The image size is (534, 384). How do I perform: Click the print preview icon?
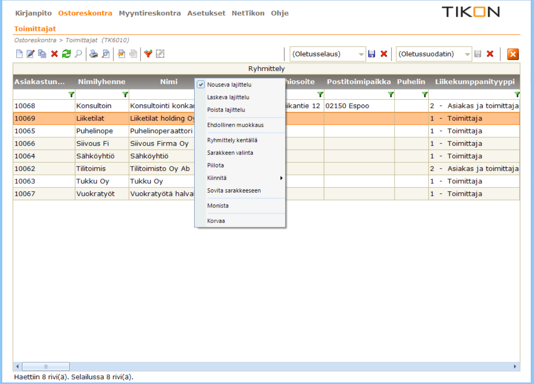(106, 54)
